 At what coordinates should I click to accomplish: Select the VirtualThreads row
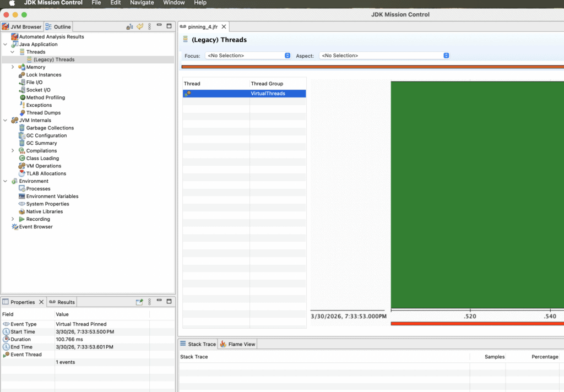tap(244, 94)
